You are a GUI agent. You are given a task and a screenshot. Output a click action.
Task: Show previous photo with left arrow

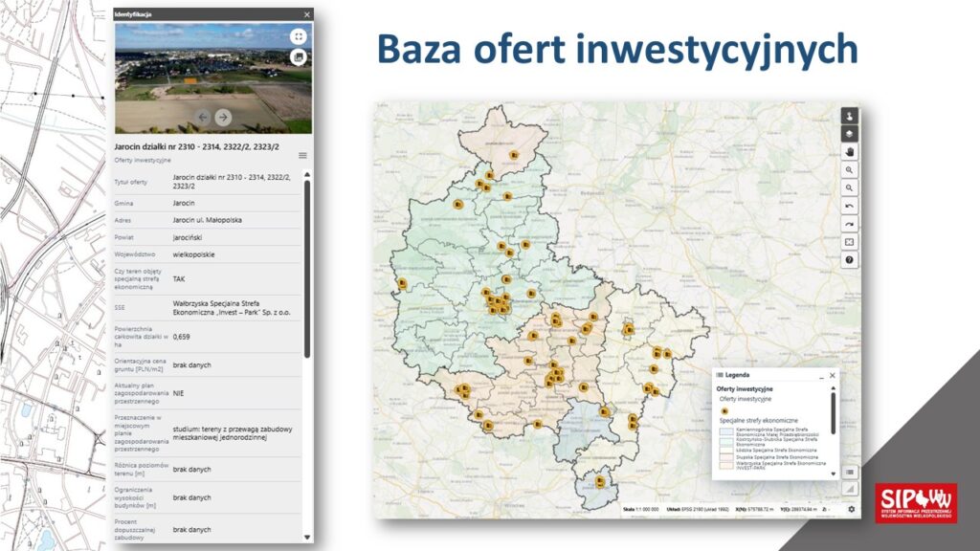click(x=203, y=117)
